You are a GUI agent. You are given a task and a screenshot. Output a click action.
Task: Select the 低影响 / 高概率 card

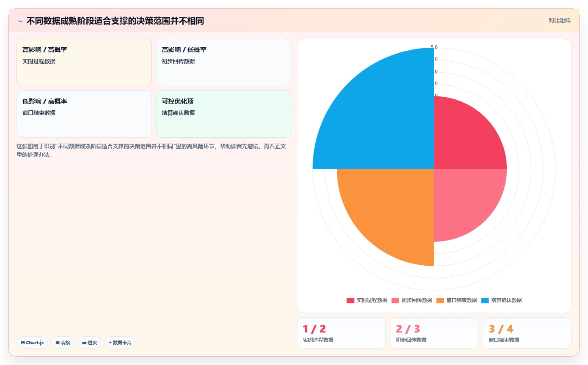(x=84, y=114)
